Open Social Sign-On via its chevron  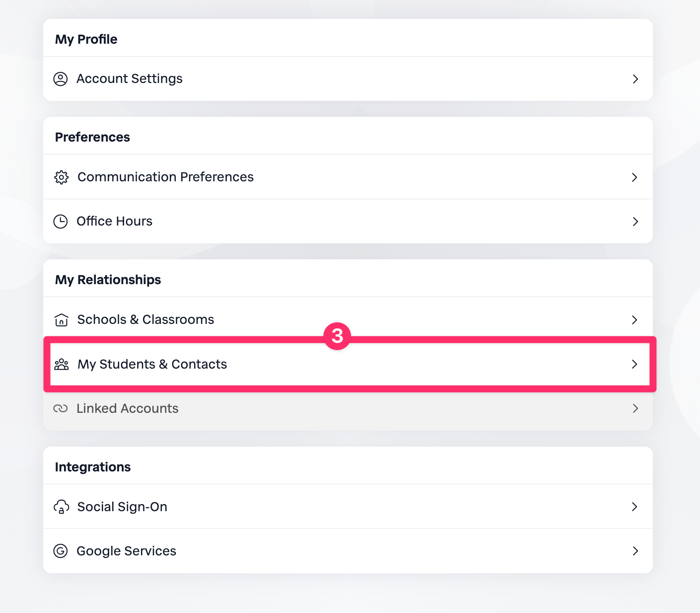point(634,507)
